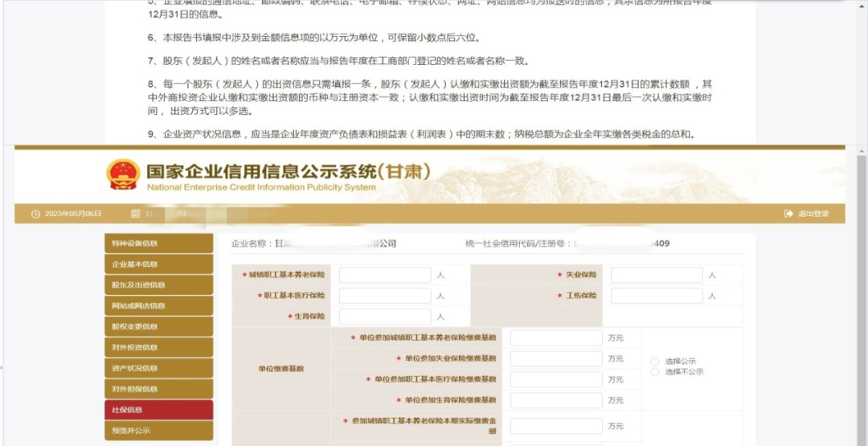Select the 选择不公示 radio button
Image resolution: width=868 pixels, height=446 pixels.
(x=655, y=372)
